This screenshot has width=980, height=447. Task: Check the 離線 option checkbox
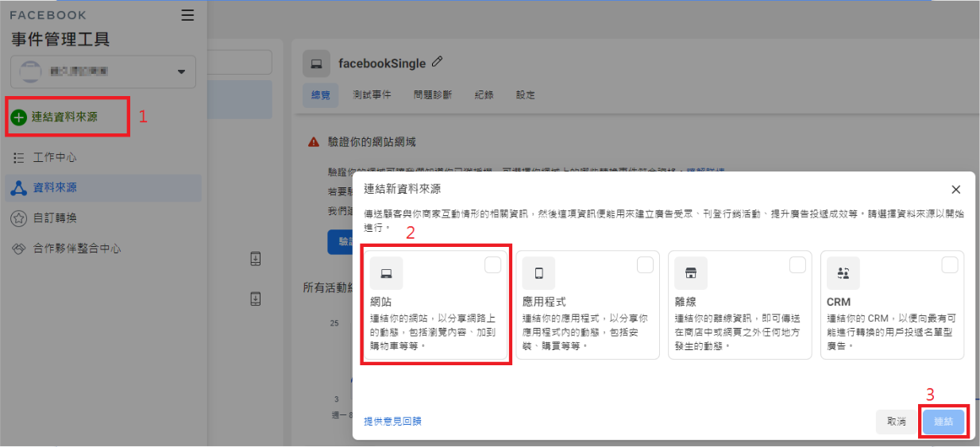click(797, 265)
